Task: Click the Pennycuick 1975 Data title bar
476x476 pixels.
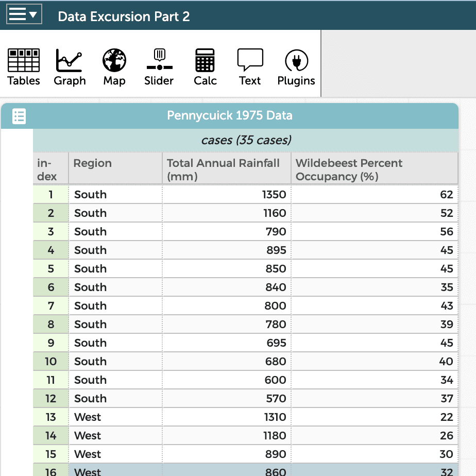Action: pos(229,116)
